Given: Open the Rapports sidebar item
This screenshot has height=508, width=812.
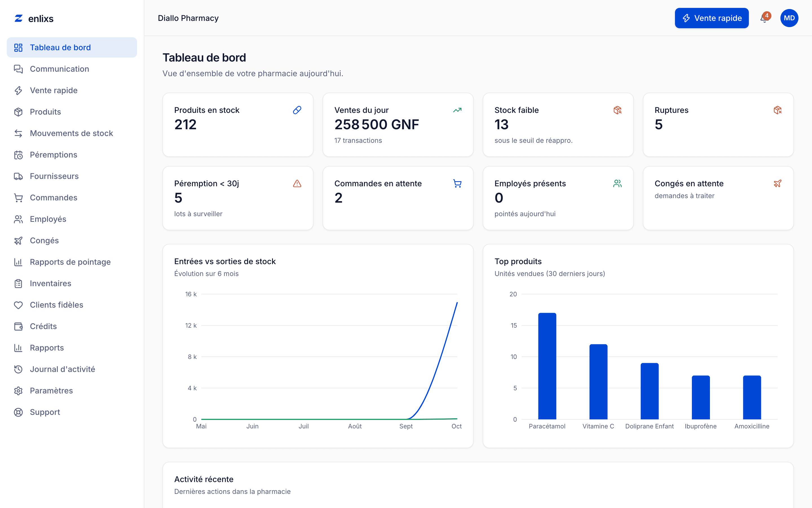Looking at the screenshot, I should [72, 348].
